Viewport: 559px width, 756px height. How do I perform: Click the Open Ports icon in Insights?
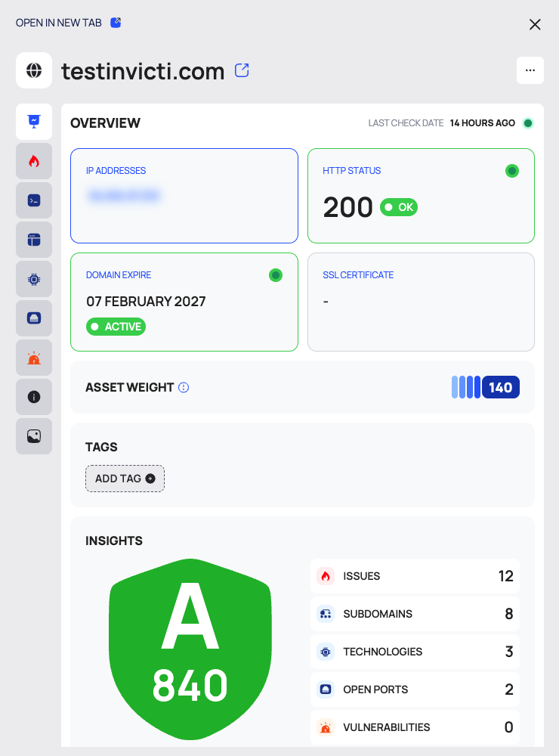(x=326, y=689)
